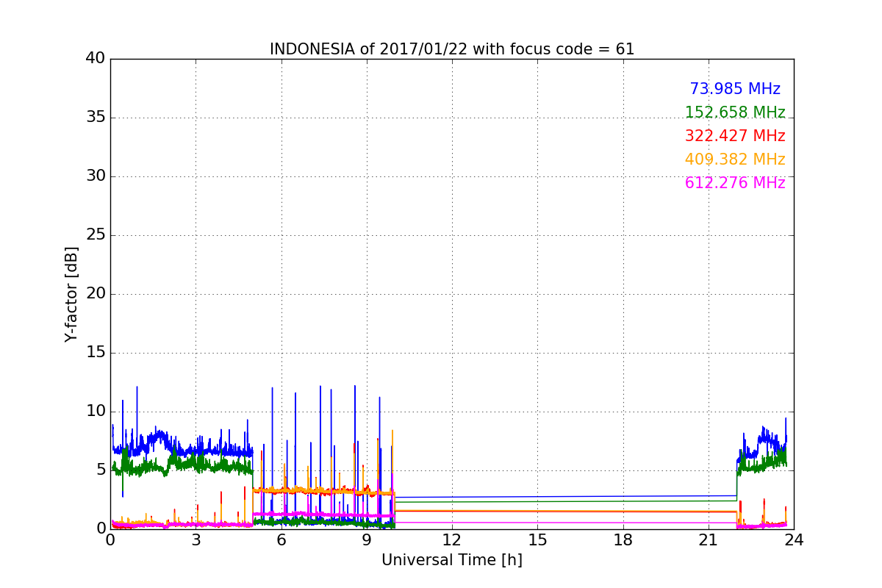Click the y-axis tick label 35

coord(96,118)
